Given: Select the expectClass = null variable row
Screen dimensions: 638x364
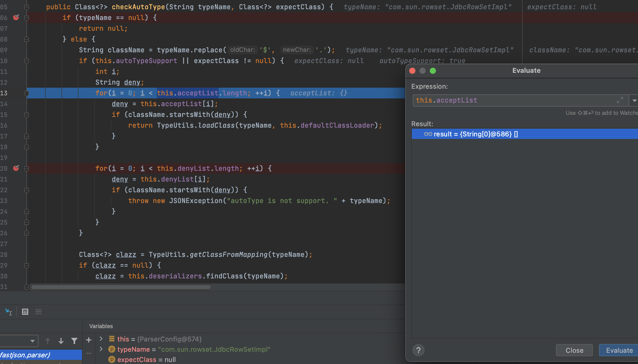Looking at the screenshot, I should 146,359.
